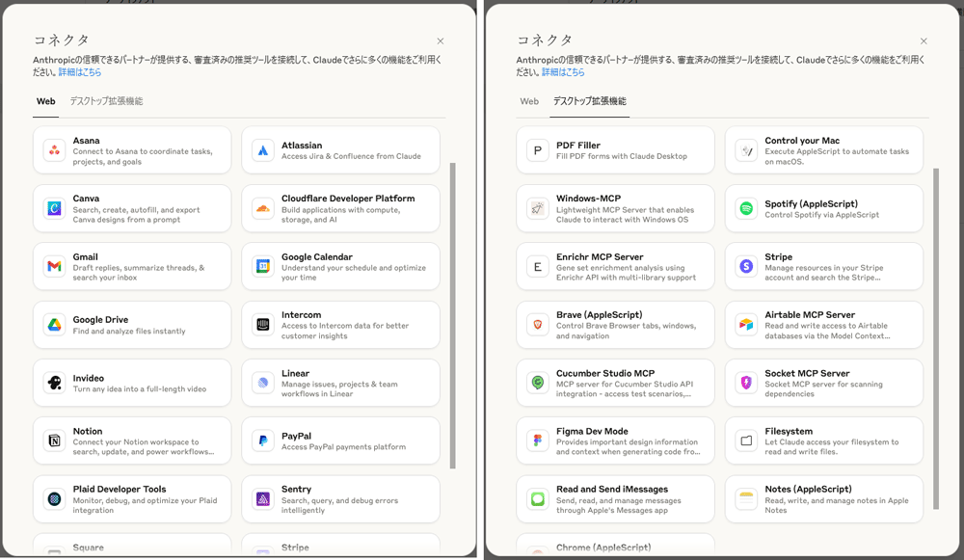Select the Spotify (AppleScript) icon
Screen dimensions: 964x560
[x=746, y=209]
